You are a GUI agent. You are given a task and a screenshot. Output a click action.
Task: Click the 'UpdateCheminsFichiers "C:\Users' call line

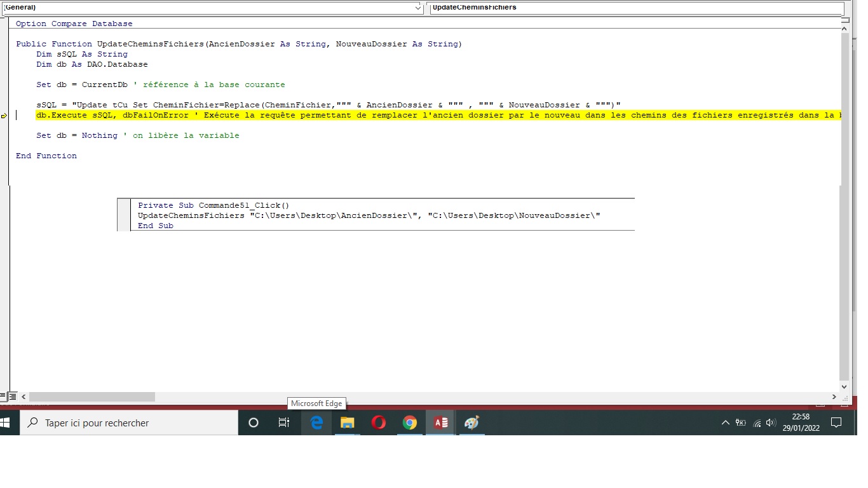tap(369, 215)
